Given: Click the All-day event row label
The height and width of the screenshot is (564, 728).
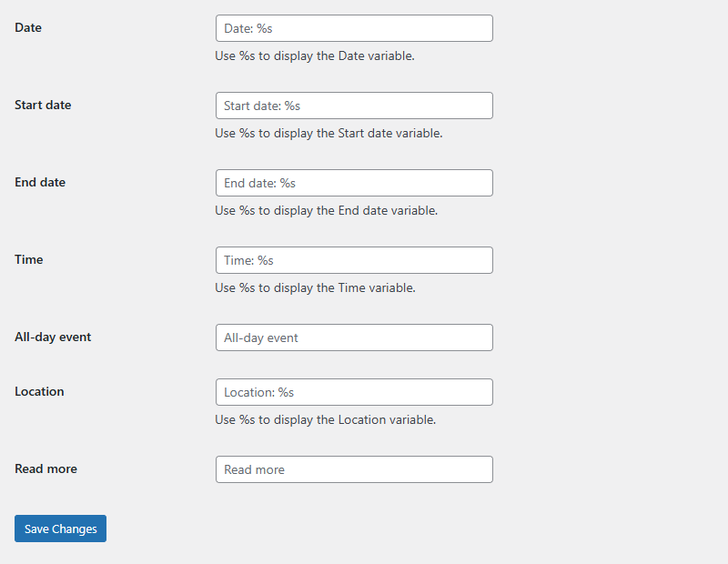Looking at the screenshot, I should 52,337.
